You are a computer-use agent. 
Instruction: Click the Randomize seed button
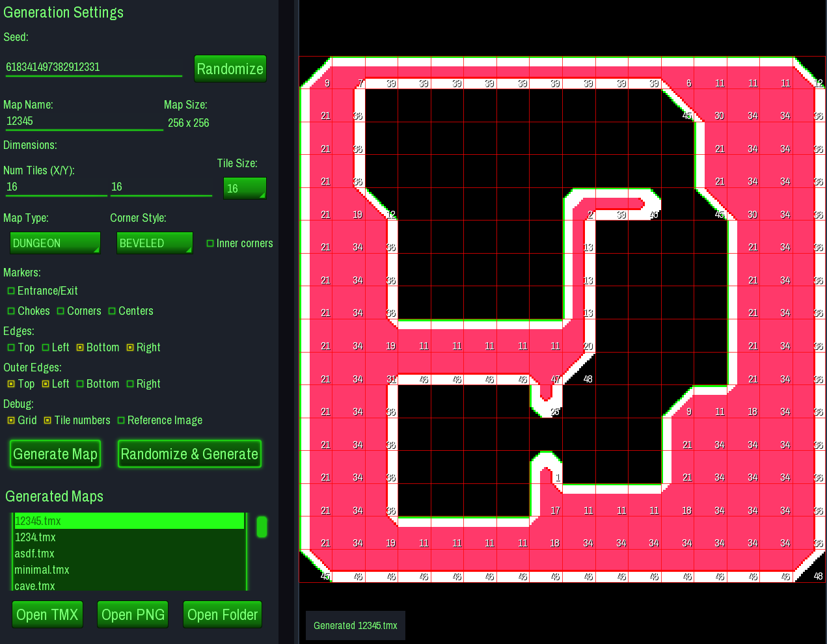point(230,69)
